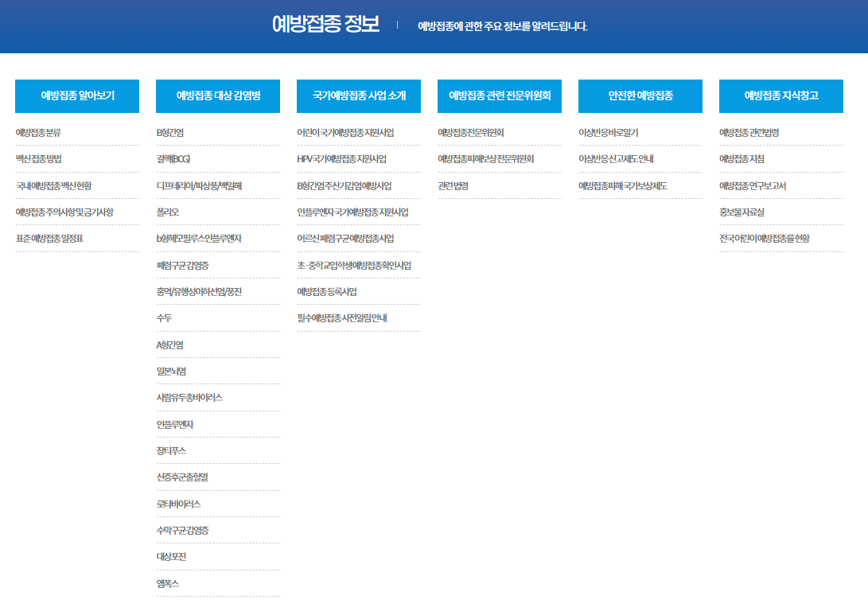Open the 안전한 예방접종 category header
The width and height of the screenshot is (868, 615).
640,95
